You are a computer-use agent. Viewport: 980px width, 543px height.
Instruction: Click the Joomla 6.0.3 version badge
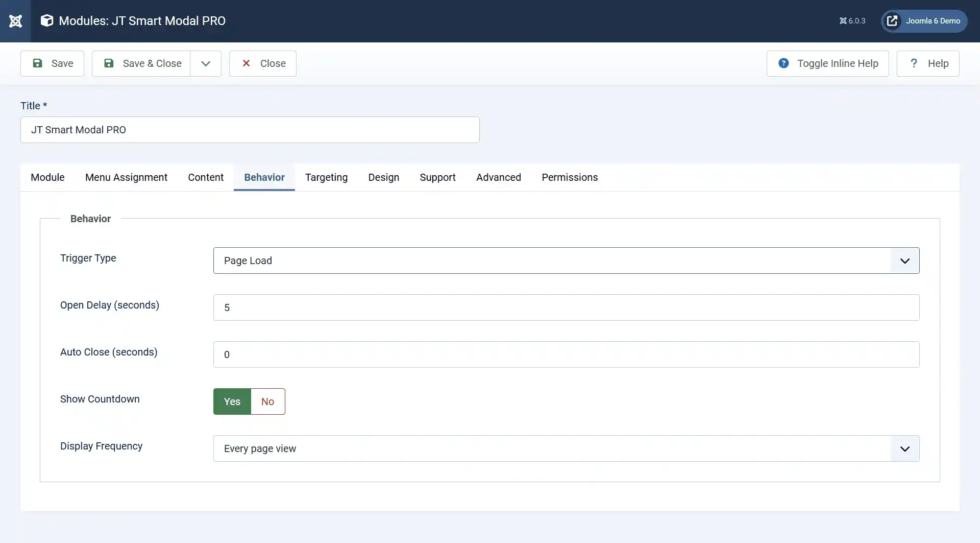(x=852, y=21)
